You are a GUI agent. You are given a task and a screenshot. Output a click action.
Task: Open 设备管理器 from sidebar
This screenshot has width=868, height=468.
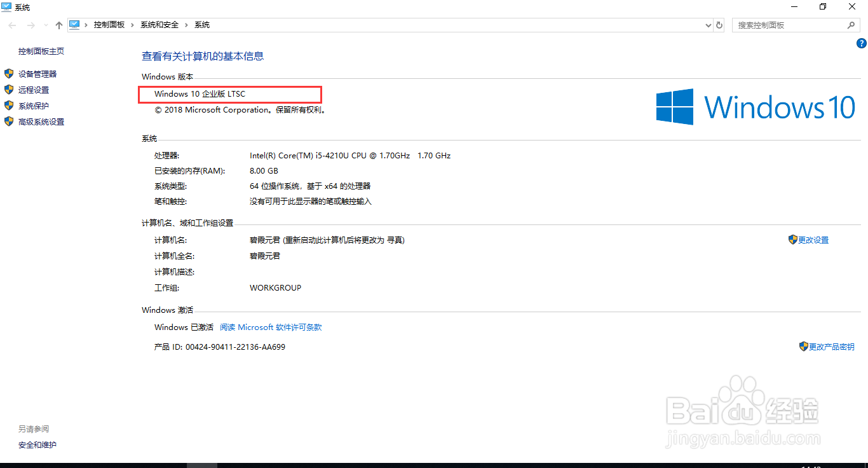[x=37, y=74]
